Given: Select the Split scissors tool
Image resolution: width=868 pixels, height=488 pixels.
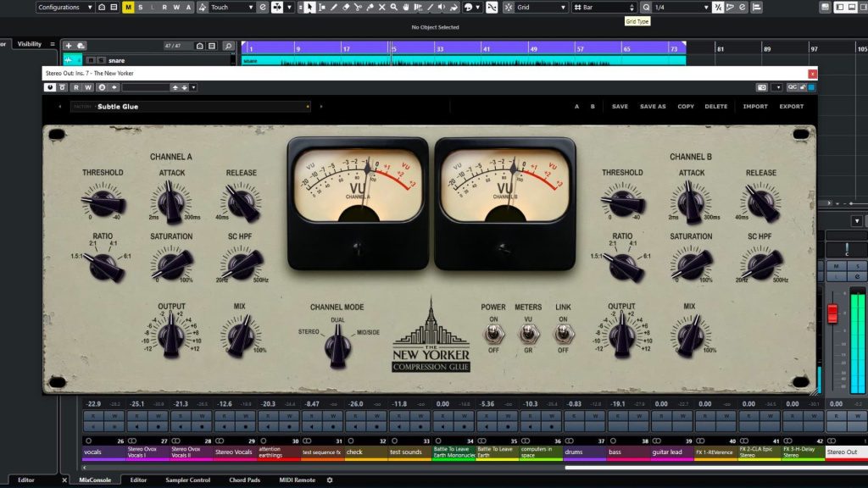Looking at the screenshot, I should click(x=359, y=7).
